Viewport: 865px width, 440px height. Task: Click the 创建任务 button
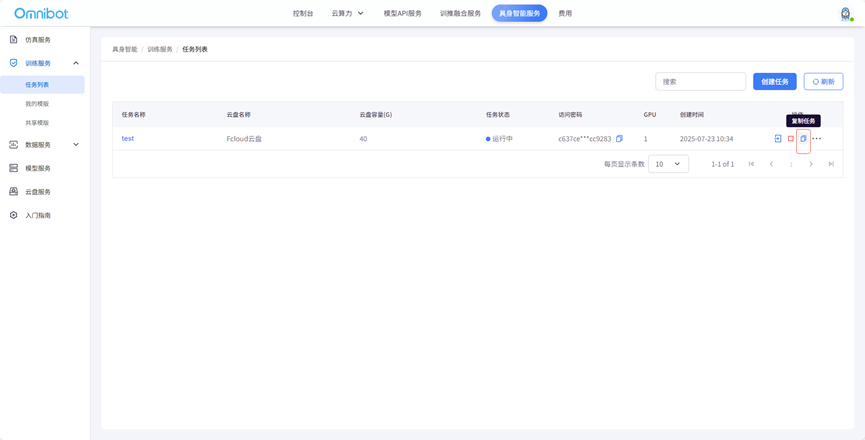coord(775,82)
